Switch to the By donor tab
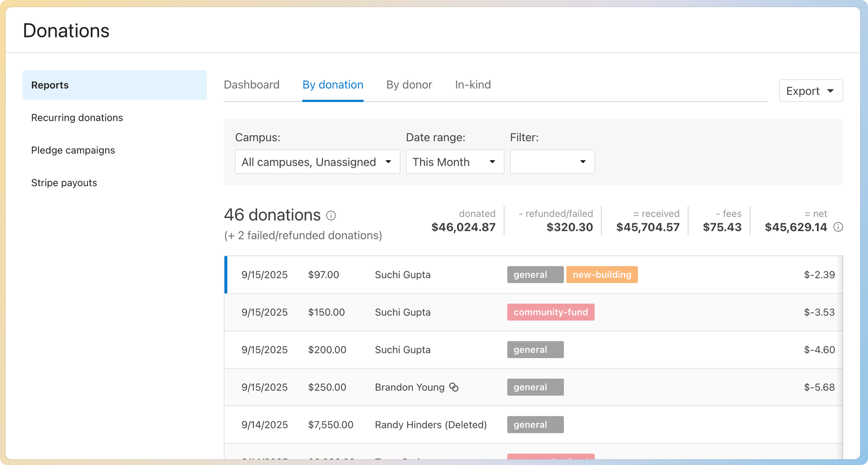 click(x=409, y=85)
